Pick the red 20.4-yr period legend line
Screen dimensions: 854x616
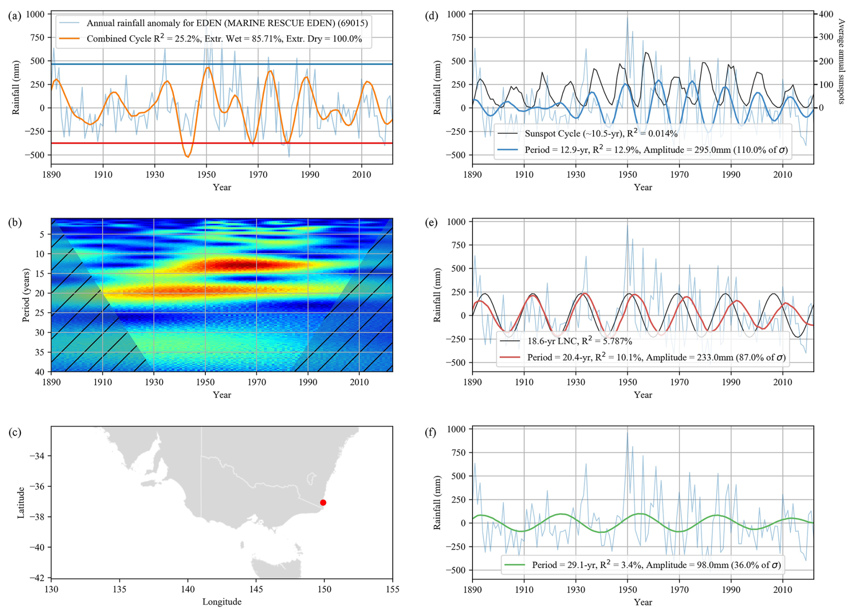pos(510,357)
